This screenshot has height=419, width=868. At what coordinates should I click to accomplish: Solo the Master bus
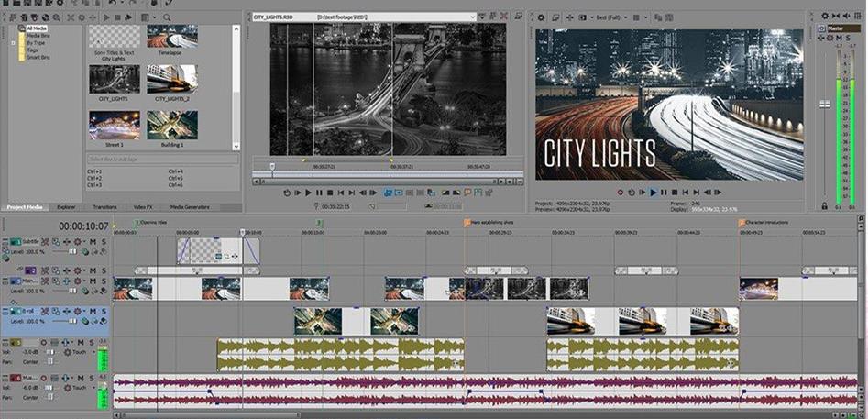tap(848, 38)
